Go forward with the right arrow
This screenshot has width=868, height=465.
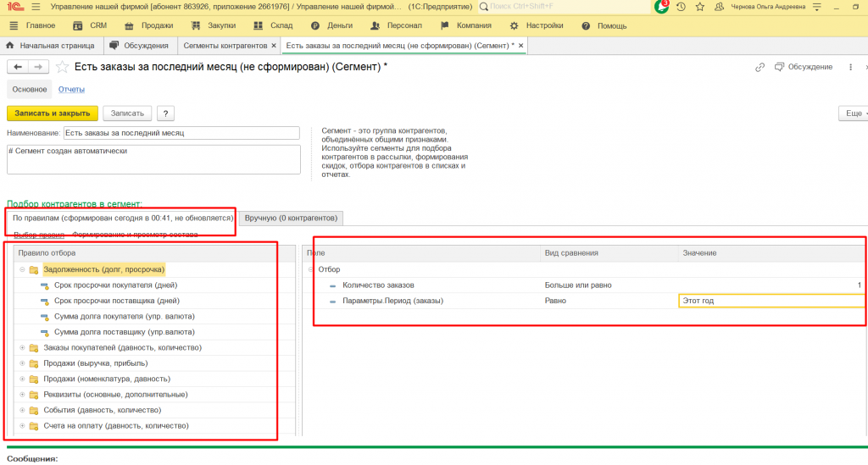[38, 67]
